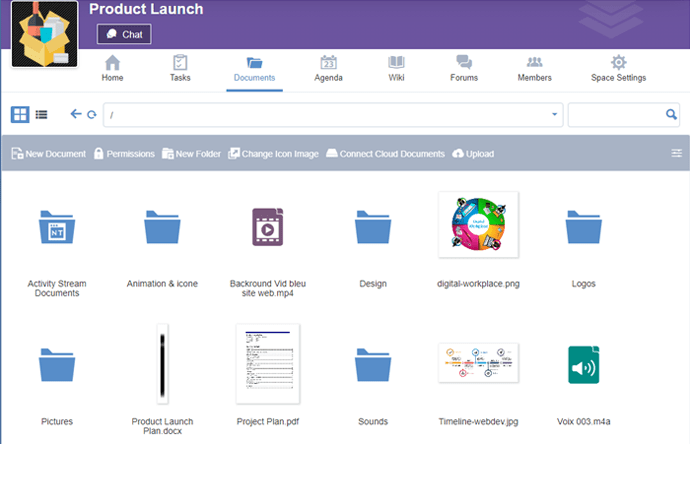
Task: Switch to grid view icon
Action: [20, 115]
